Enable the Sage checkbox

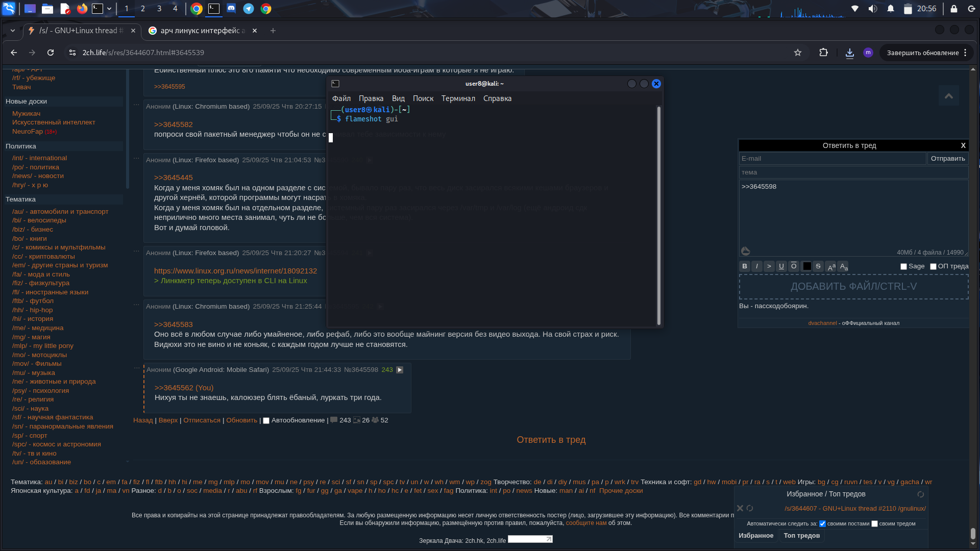903,266
